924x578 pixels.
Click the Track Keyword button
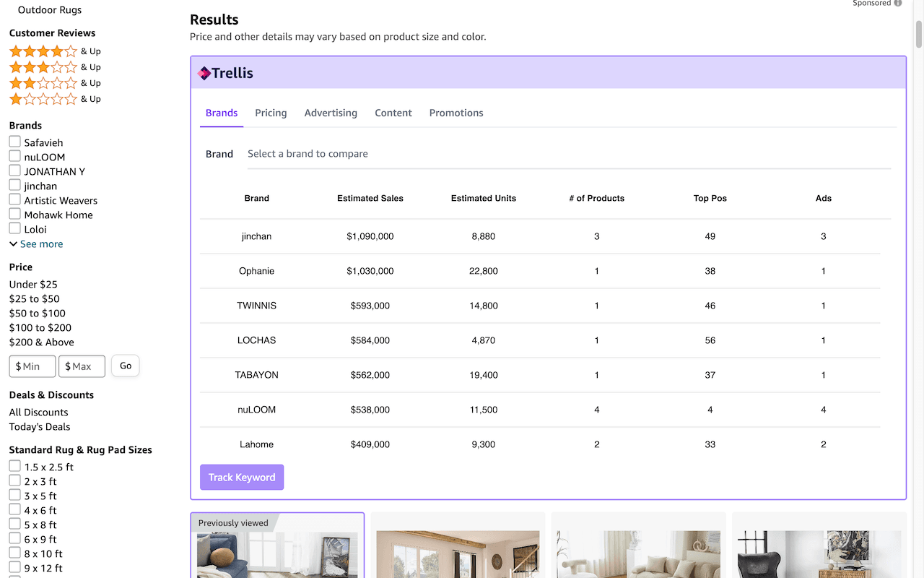click(242, 477)
